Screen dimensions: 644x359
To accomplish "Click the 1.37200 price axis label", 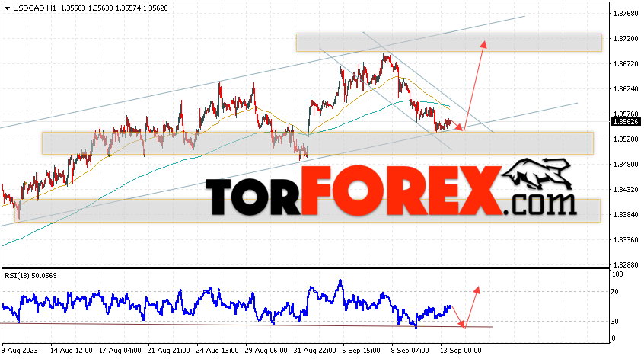I will pos(626,39).
